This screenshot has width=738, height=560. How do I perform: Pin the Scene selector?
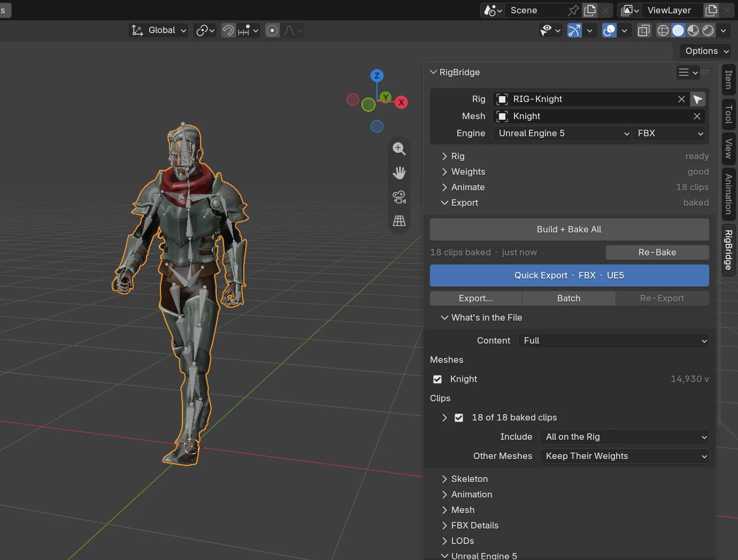pyautogui.click(x=573, y=10)
